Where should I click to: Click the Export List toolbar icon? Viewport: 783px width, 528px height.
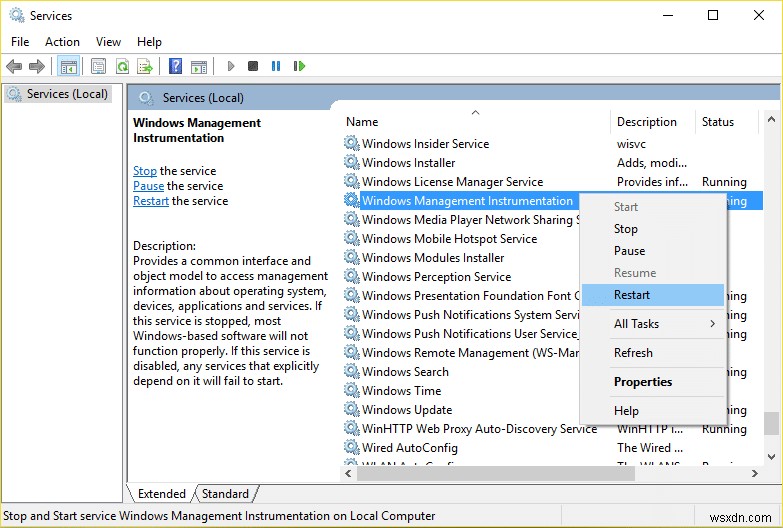coord(145,66)
